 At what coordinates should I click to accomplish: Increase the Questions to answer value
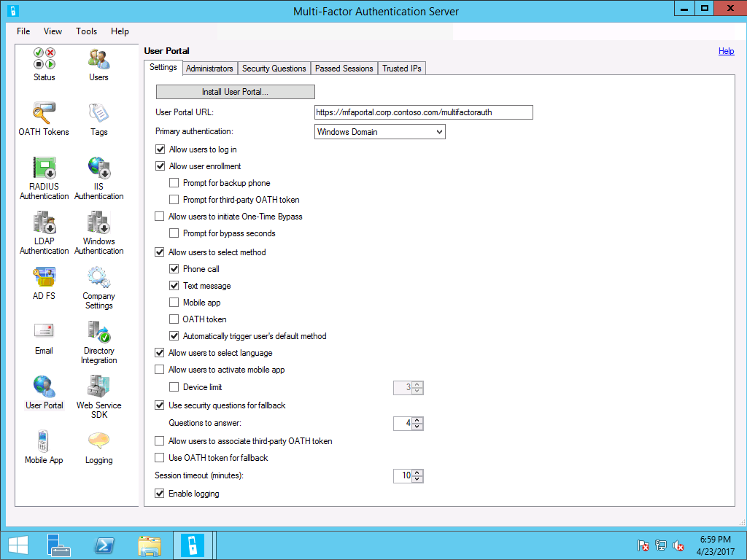tap(417, 421)
